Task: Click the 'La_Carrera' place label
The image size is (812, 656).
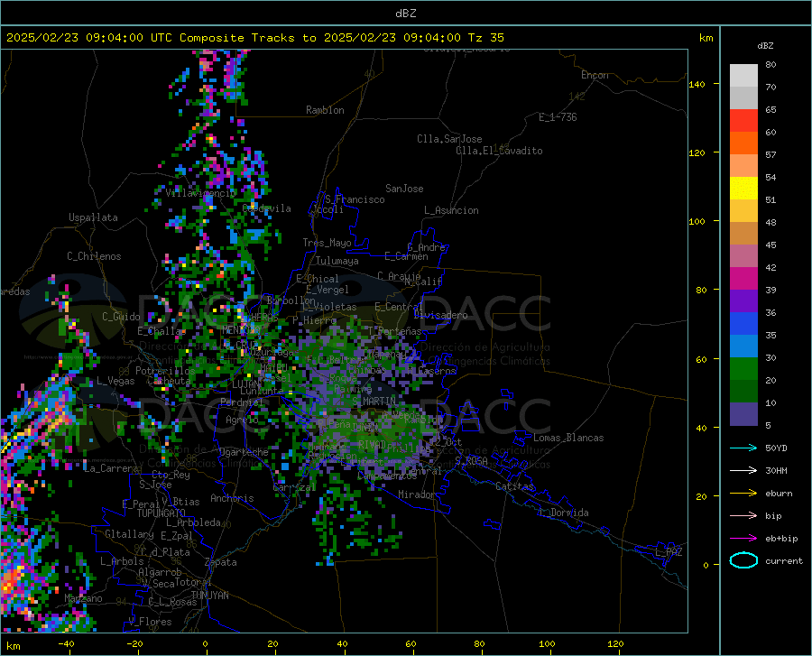Action: (x=111, y=468)
